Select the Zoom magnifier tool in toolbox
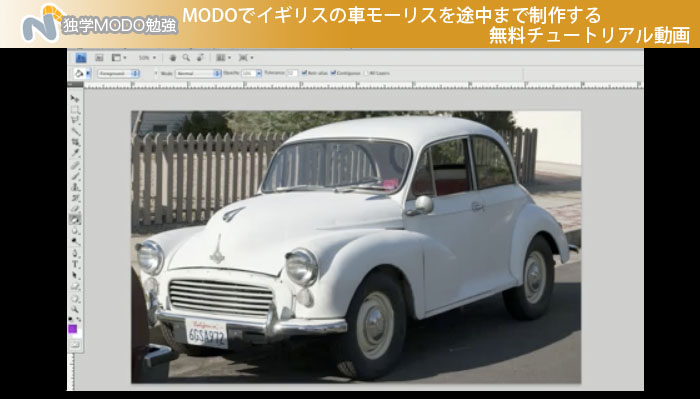Viewport: 700px width, 399px height. coord(75,308)
